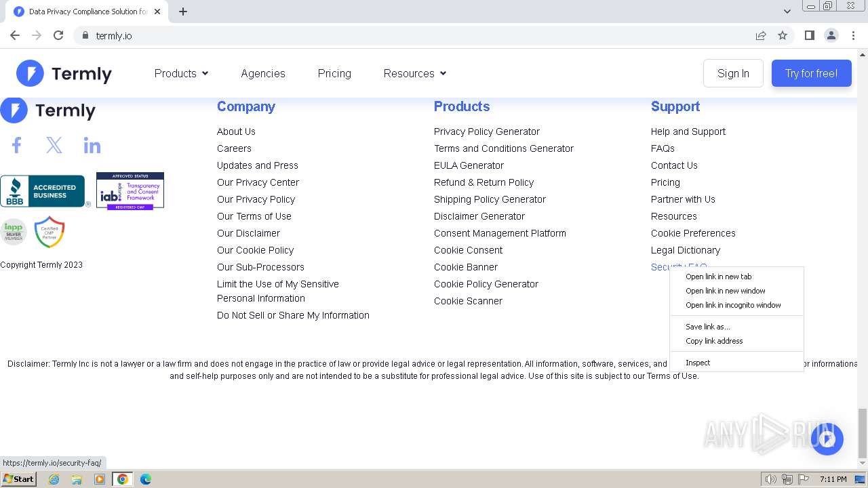Open a new browser tab with plus icon
This screenshot has height=488, width=868.
[183, 12]
